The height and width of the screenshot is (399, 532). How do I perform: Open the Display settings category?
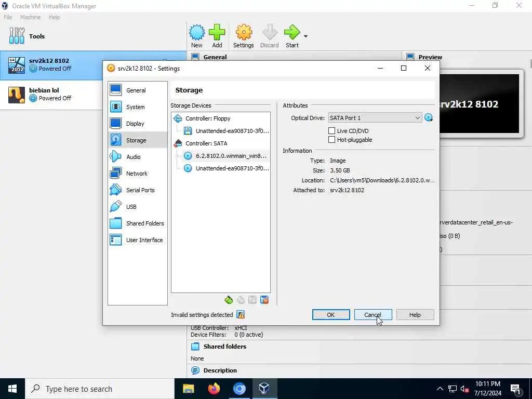[x=137, y=124]
